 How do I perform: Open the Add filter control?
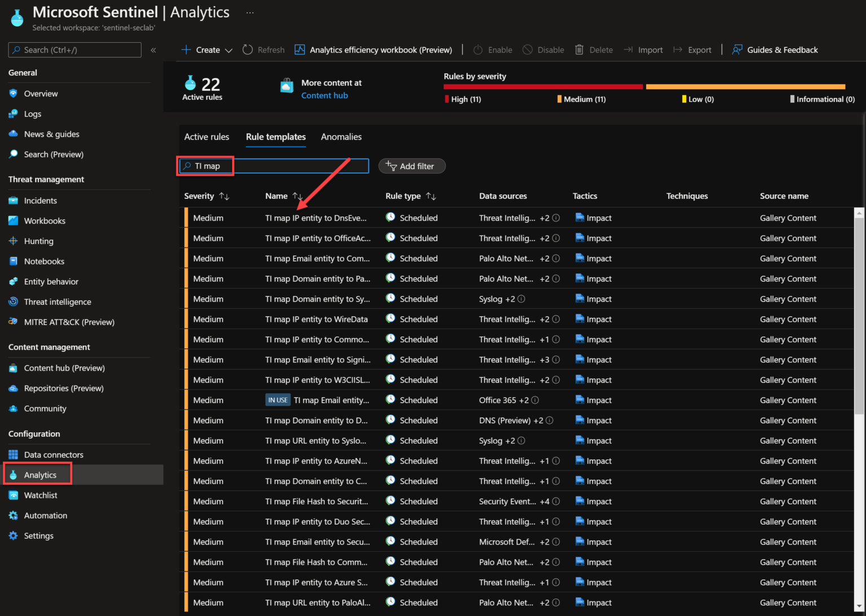pyautogui.click(x=412, y=166)
